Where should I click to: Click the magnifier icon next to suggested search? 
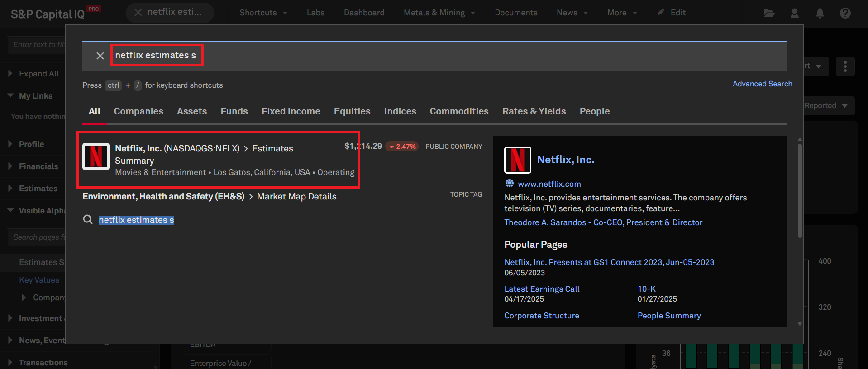click(x=88, y=220)
